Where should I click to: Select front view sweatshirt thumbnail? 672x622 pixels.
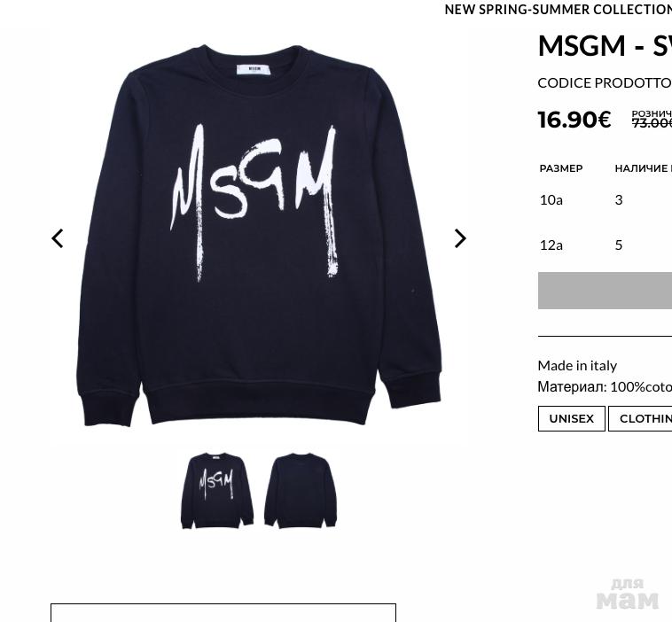[x=217, y=491]
